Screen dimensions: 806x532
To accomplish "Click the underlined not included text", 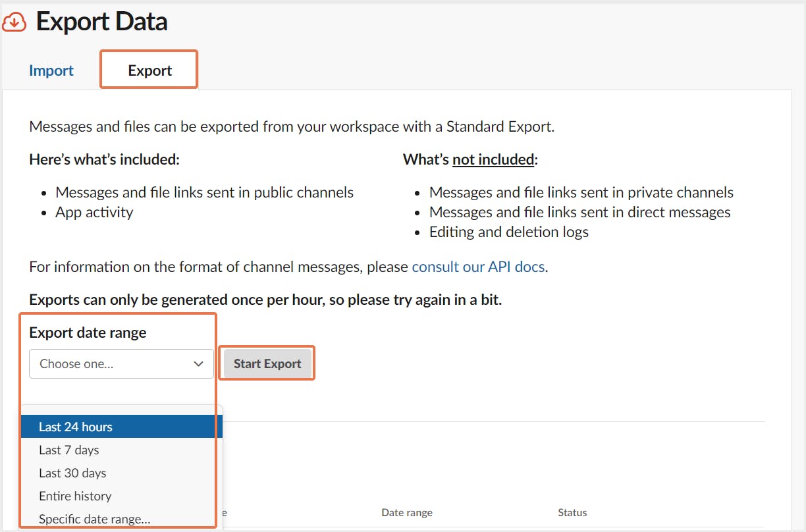I will pyautogui.click(x=493, y=159).
